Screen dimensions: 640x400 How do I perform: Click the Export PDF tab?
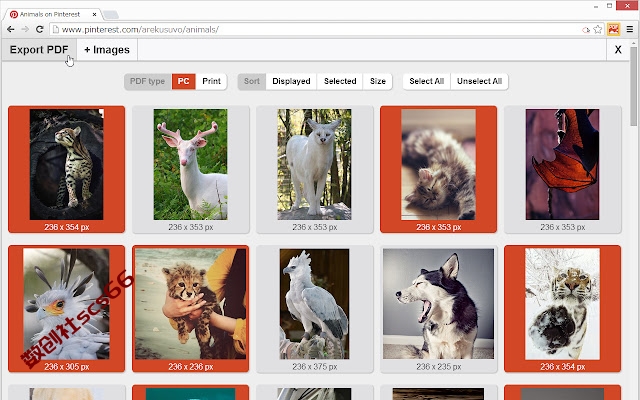click(39, 50)
